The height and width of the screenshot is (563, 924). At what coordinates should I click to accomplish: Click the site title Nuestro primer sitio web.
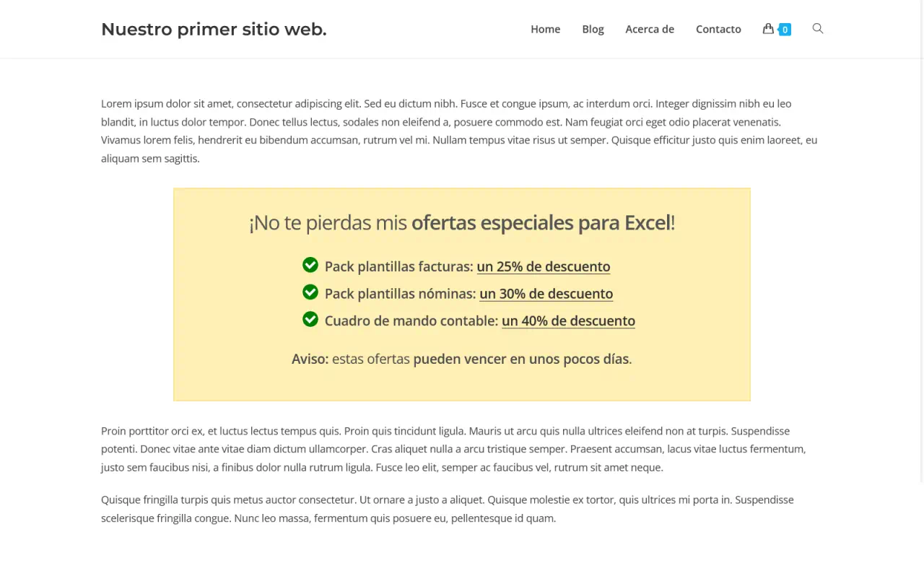coord(214,29)
